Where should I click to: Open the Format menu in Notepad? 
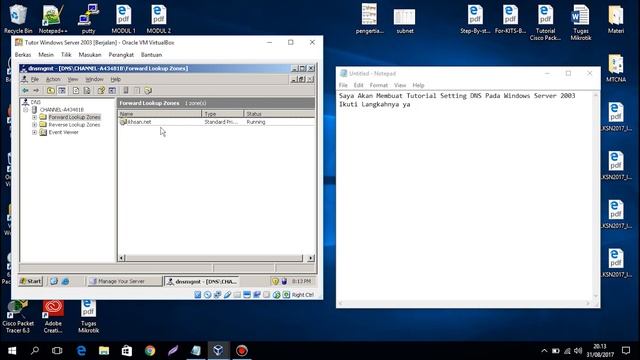click(x=378, y=85)
